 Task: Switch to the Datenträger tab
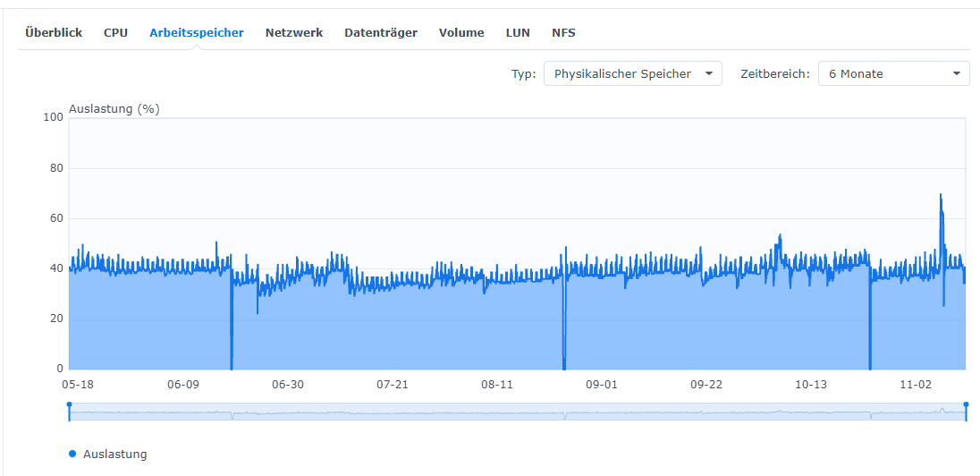click(x=381, y=33)
